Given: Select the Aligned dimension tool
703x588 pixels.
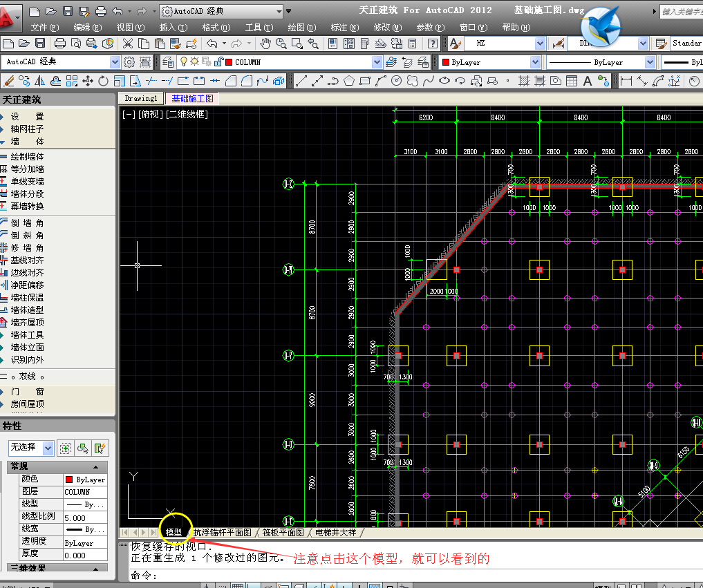Looking at the screenshot, I should click(x=642, y=81).
